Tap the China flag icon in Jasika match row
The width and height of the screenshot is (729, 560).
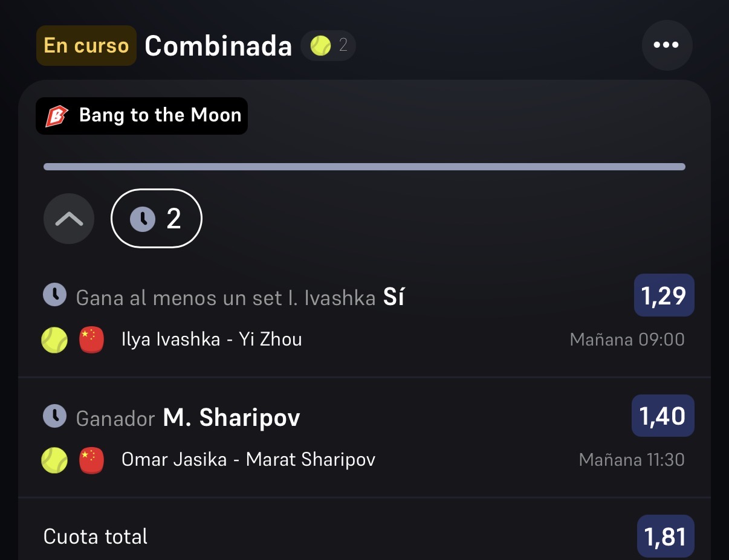(x=91, y=460)
